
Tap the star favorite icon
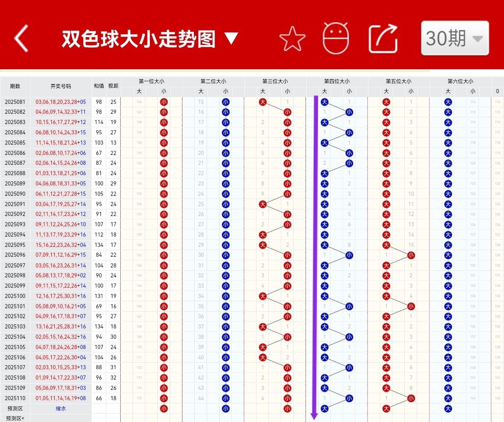(x=292, y=39)
